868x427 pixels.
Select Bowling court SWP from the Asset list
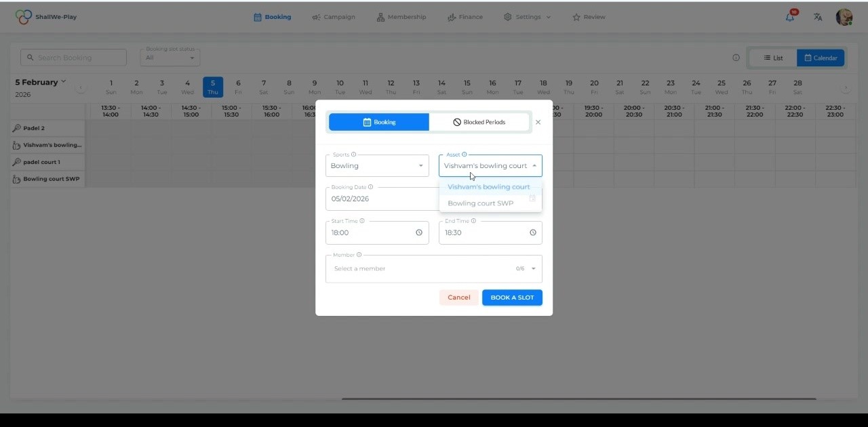pyautogui.click(x=480, y=203)
